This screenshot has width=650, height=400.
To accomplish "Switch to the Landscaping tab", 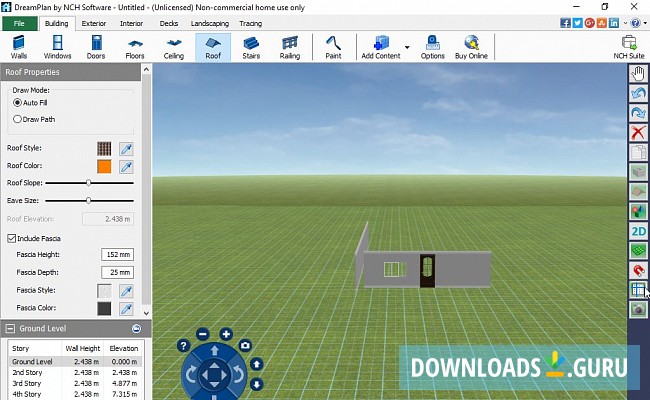I will pos(210,24).
